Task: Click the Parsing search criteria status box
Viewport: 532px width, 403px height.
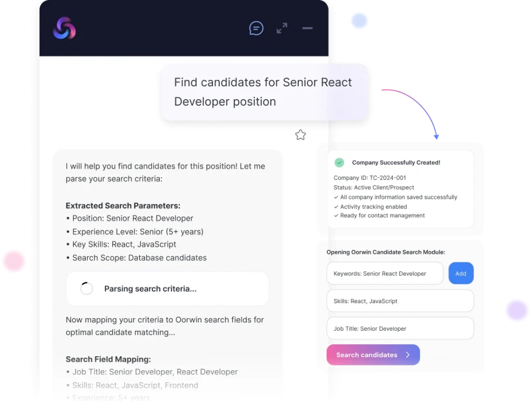Action: tap(167, 289)
